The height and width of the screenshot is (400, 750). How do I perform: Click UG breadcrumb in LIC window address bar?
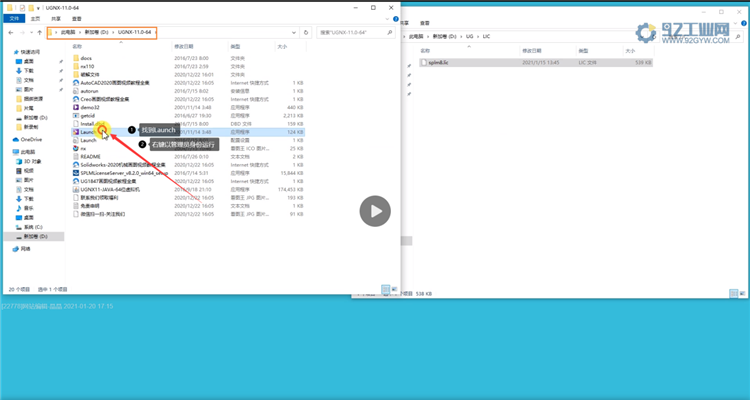[469, 36]
